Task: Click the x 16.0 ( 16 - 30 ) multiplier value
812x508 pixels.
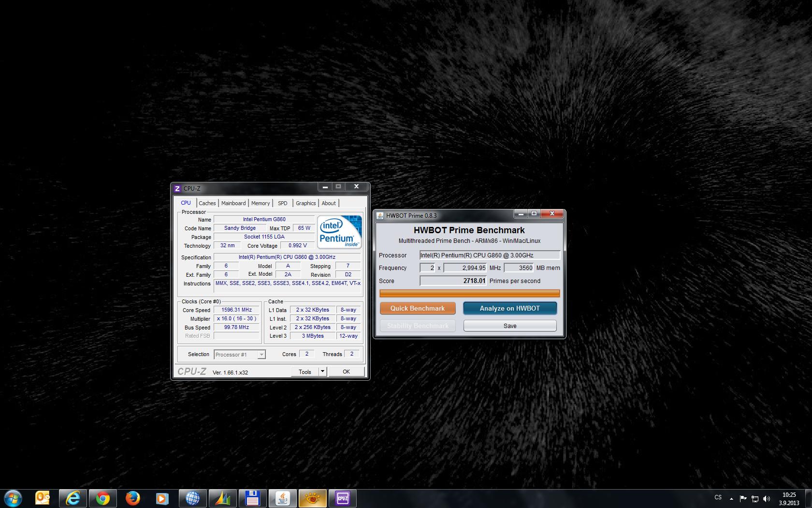Action: click(236, 318)
